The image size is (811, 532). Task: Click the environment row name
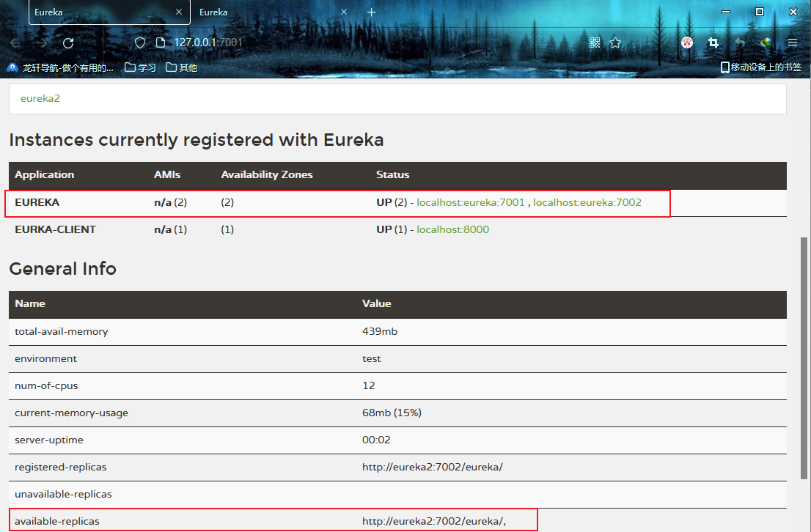45,359
